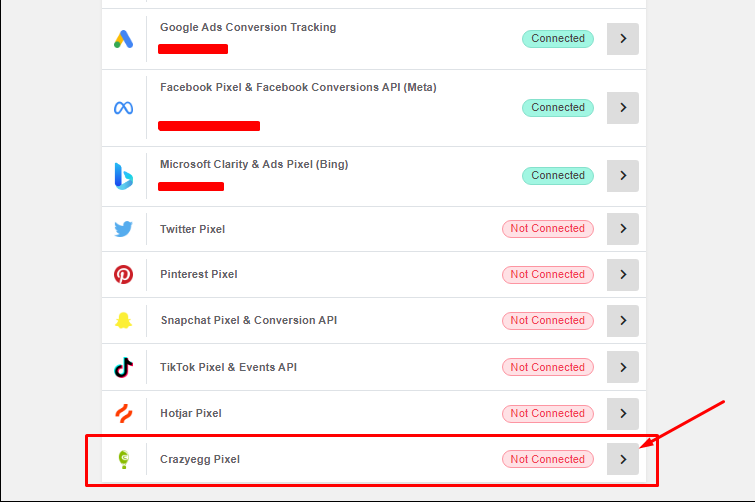Click Not Connected badge for Pinterest Pixel
The image size is (755, 502).
point(547,274)
